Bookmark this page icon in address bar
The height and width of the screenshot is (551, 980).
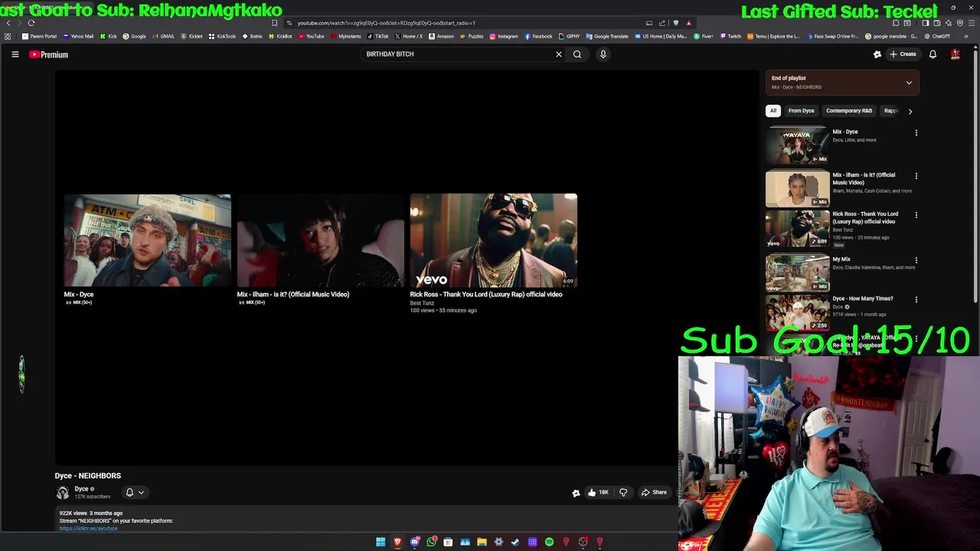(x=274, y=23)
